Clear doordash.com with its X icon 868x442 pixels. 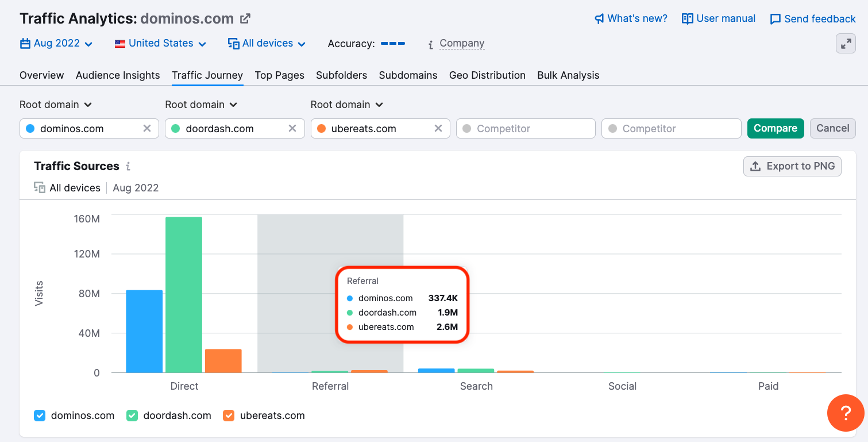pos(292,129)
